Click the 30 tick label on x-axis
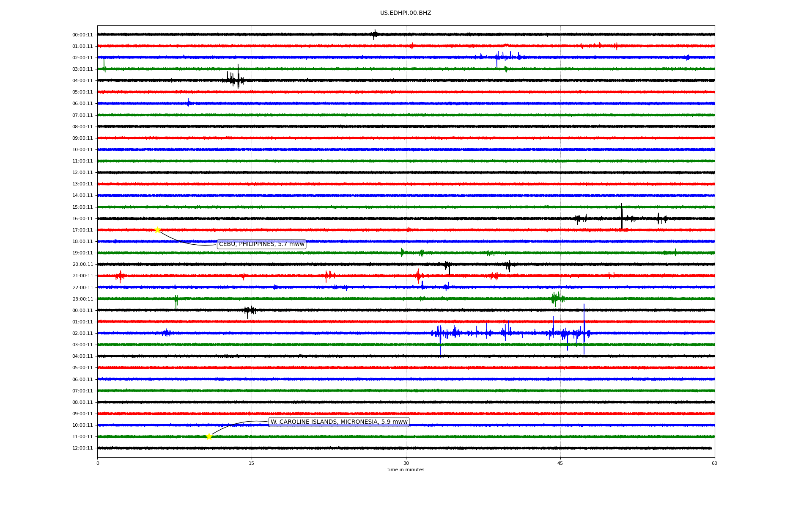Viewport: 812px width, 508px height. tap(406, 463)
